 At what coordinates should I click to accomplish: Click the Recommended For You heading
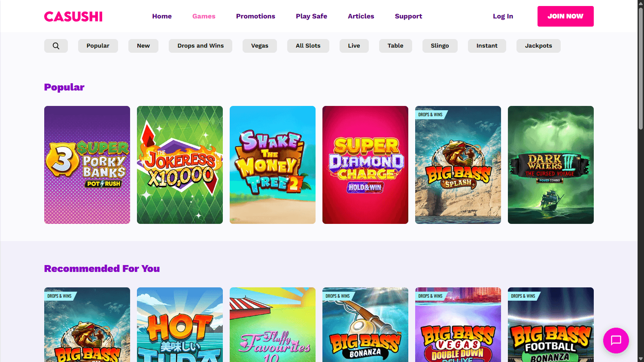pyautogui.click(x=102, y=268)
